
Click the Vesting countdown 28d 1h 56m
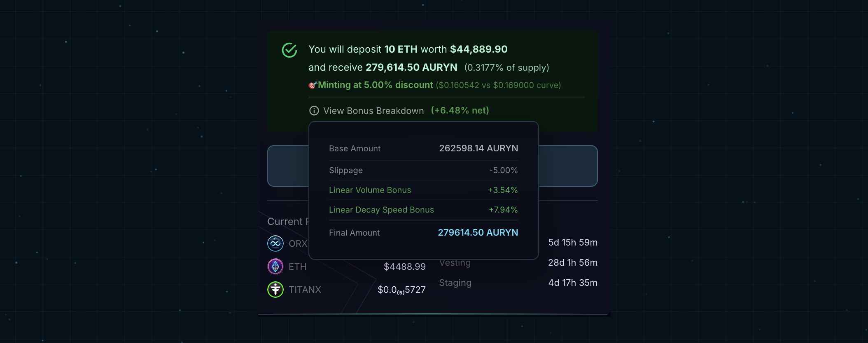pyautogui.click(x=572, y=263)
